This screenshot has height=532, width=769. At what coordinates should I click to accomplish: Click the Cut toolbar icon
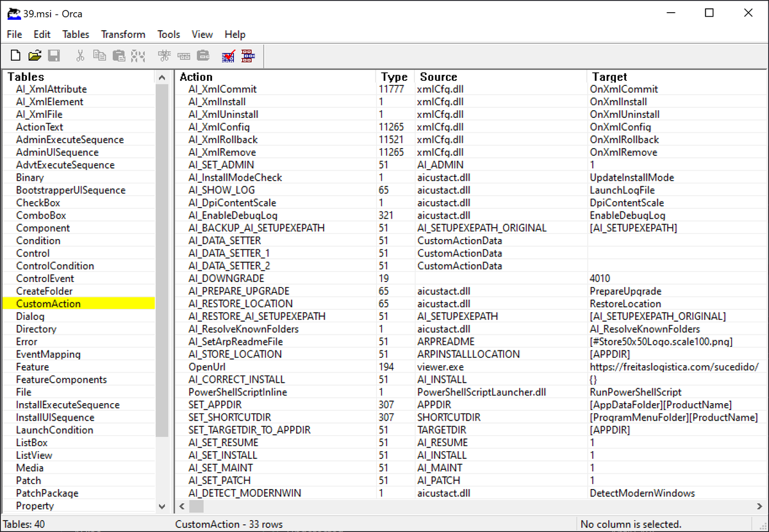[x=80, y=55]
